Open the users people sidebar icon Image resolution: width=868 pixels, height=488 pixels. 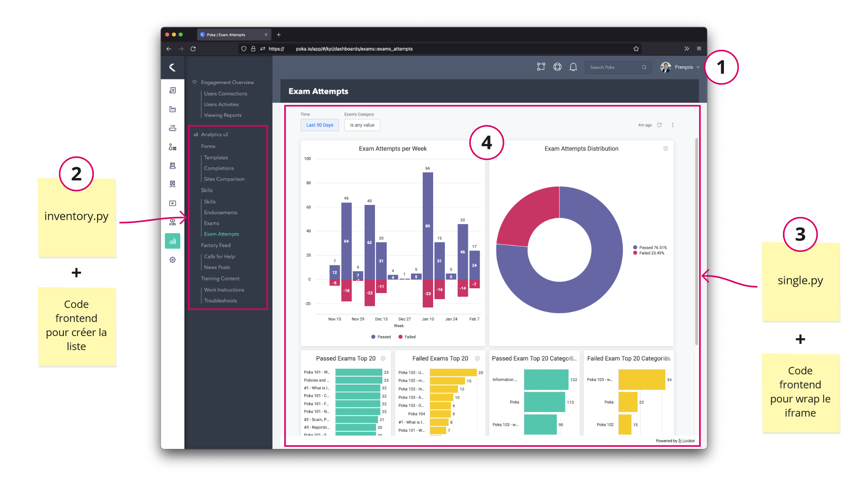[172, 222]
